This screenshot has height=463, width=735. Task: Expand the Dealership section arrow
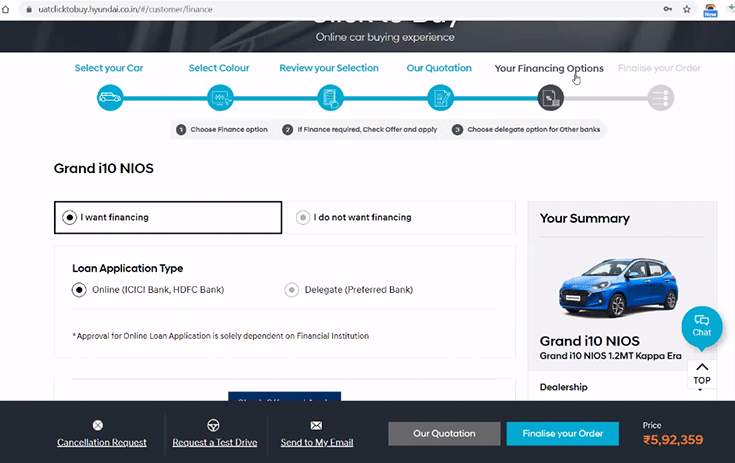[700, 390]
